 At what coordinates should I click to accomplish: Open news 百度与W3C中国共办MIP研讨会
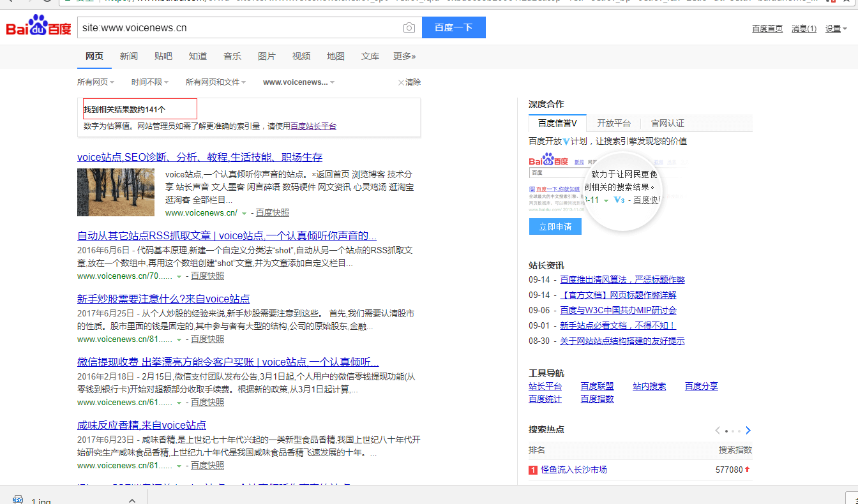tap(618, 310)
